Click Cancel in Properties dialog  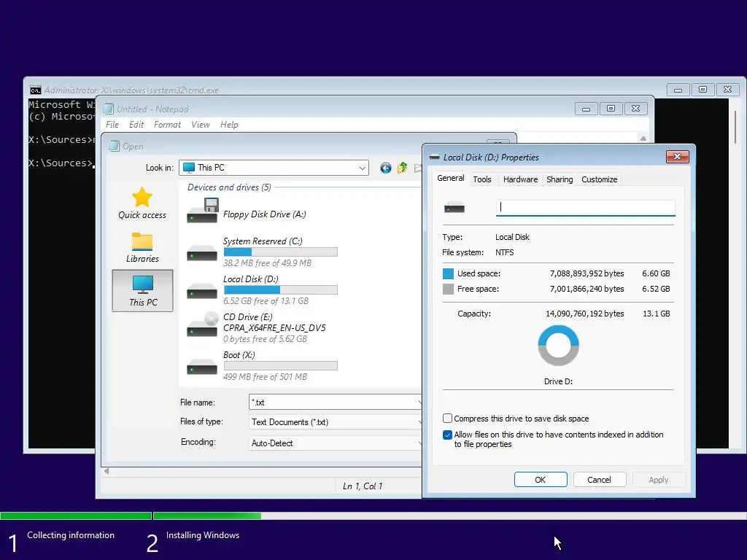pyautogui.click(x=600, y=480)
